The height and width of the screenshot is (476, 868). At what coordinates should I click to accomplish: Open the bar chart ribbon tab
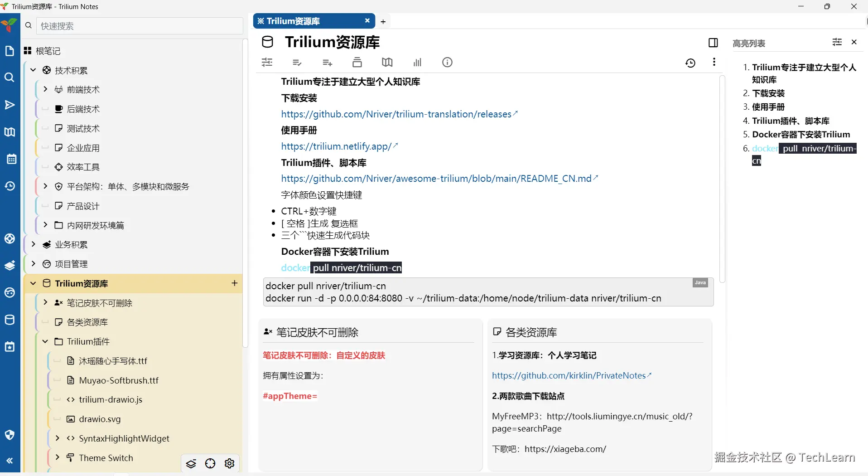pyautogui.click(x=417, y=63)
